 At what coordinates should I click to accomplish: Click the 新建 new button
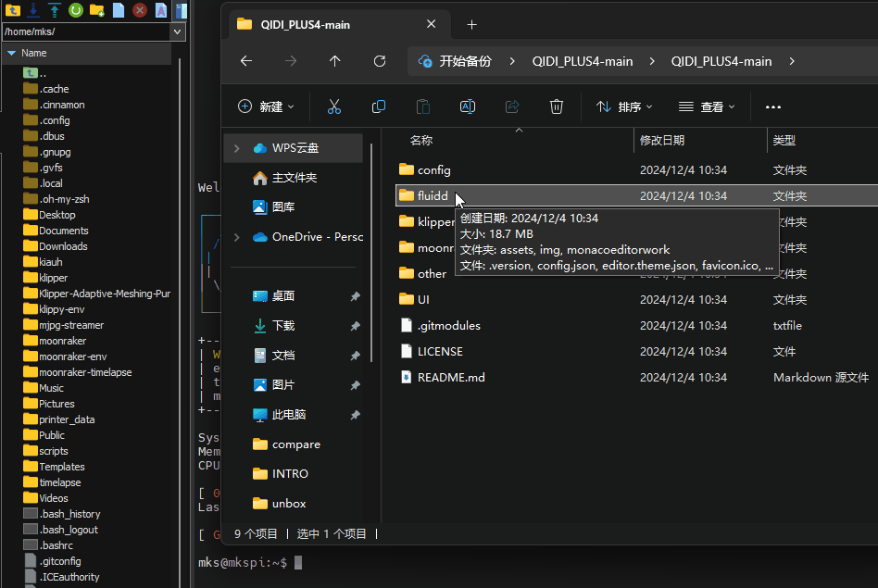click(267, 106)
